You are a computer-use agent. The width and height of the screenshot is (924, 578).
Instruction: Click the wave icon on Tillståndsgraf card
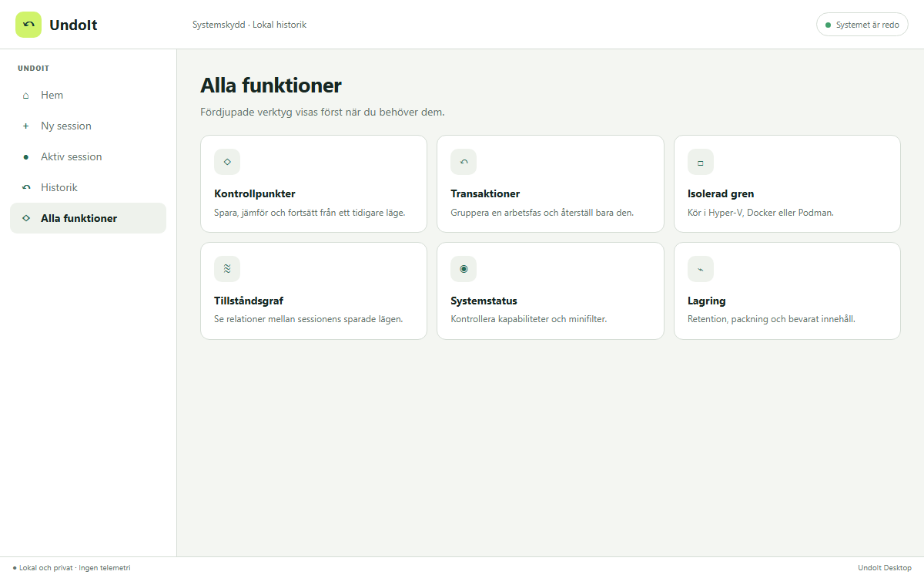pos(227,269)
